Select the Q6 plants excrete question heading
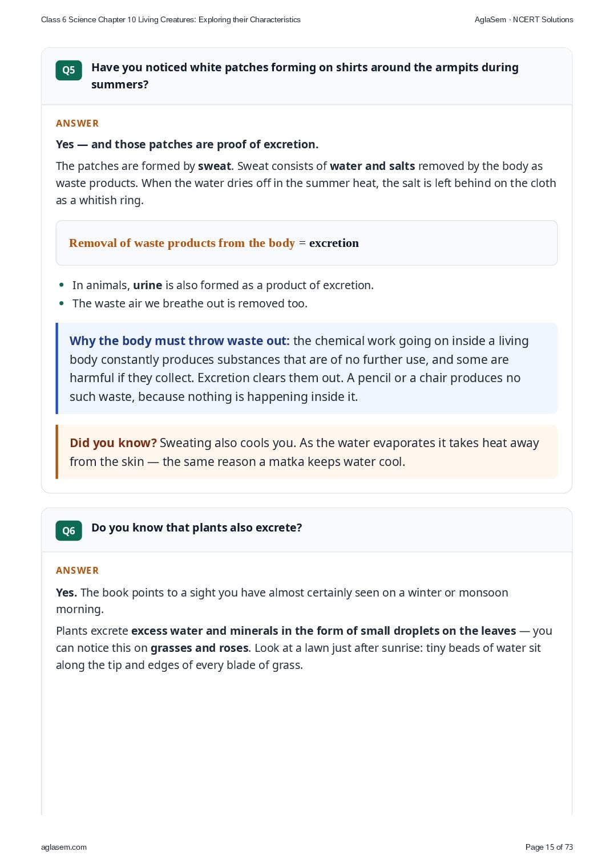The image size is (614, 868). point(196,528)
